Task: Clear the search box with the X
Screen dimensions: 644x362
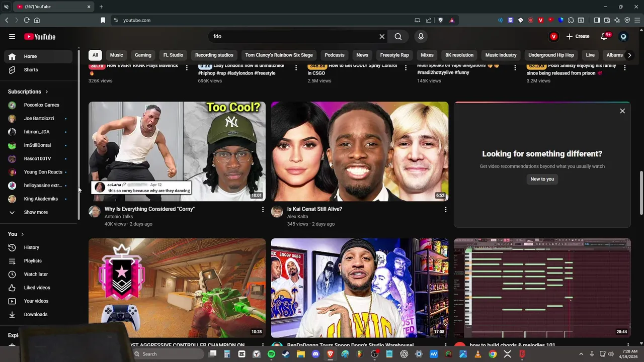Action: [382, 36]
